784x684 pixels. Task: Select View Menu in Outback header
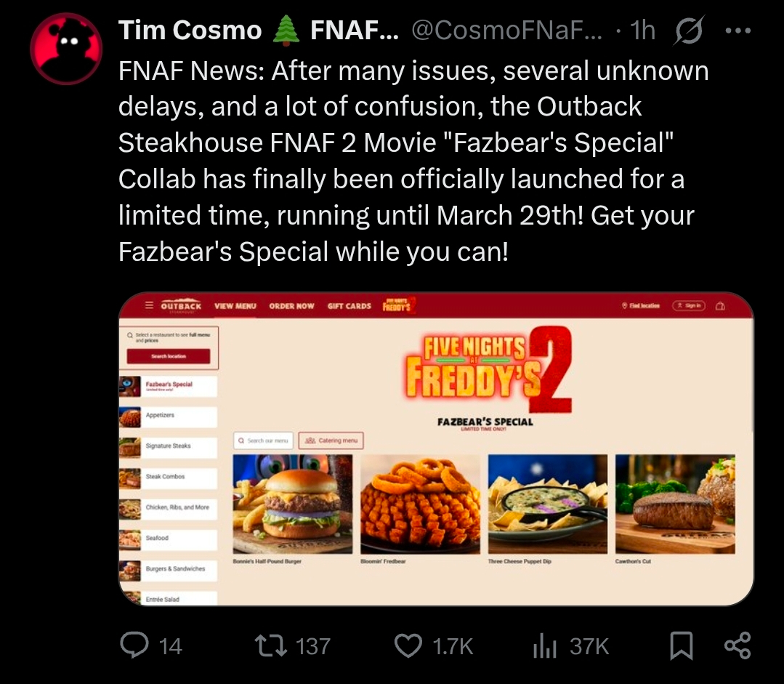[235, 306]
